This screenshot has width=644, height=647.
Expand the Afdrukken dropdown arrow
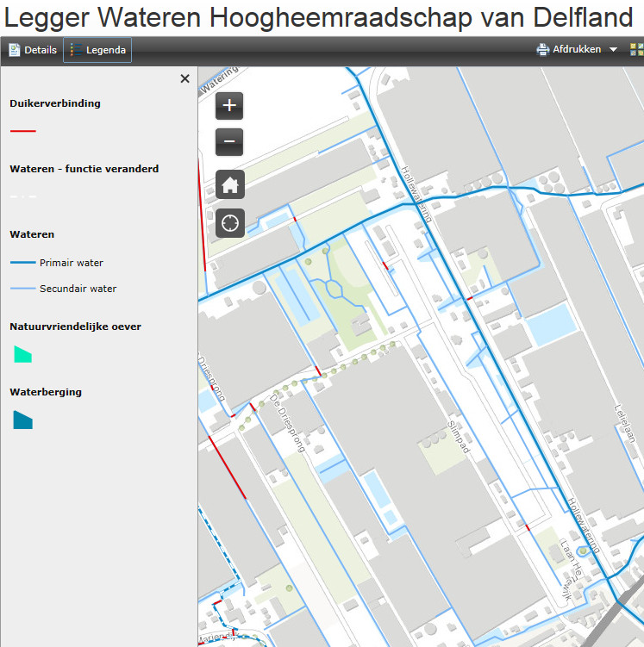coord(614,49)
